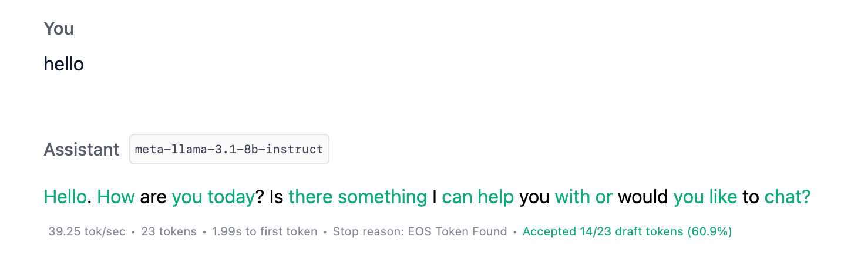
Task: Select the green word "chat?"
Action: pyautogui.click(x=787, y=197)
